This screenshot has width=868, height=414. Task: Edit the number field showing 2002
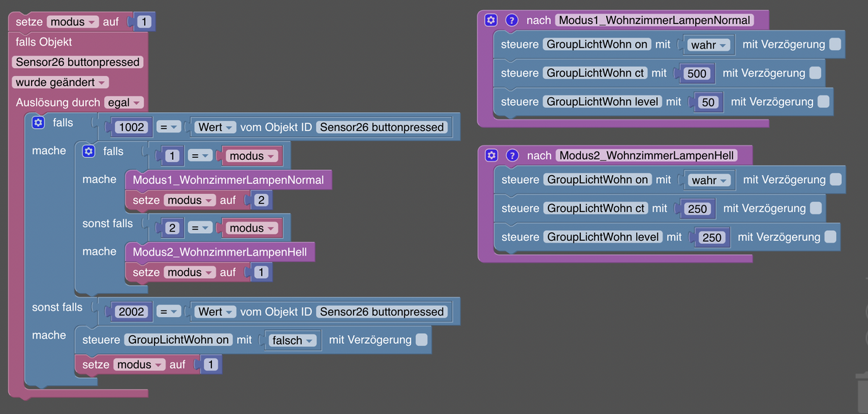click(x=132, y=312)
